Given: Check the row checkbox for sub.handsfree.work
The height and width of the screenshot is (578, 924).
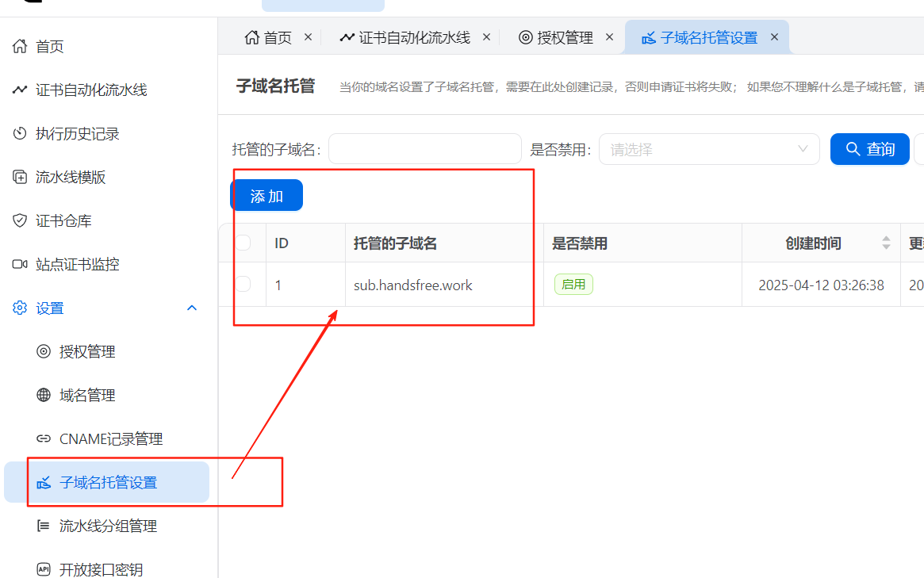Looking at the screenshot, I should pos(243,284).
